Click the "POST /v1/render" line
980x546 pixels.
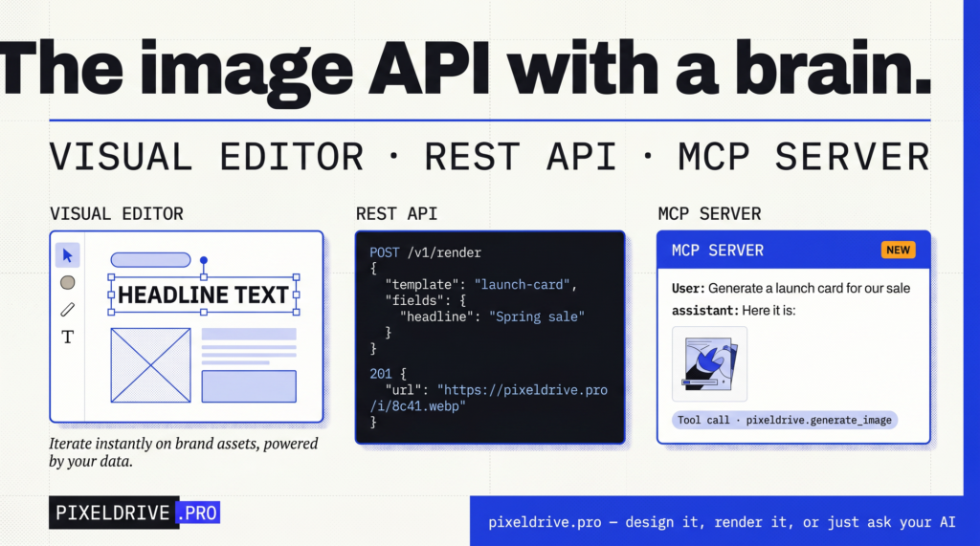pos(425,252)
